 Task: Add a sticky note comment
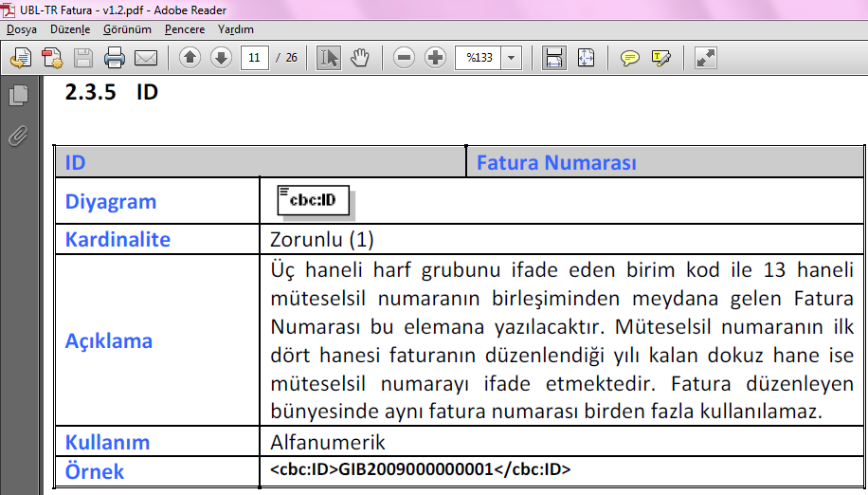point(629,58)
